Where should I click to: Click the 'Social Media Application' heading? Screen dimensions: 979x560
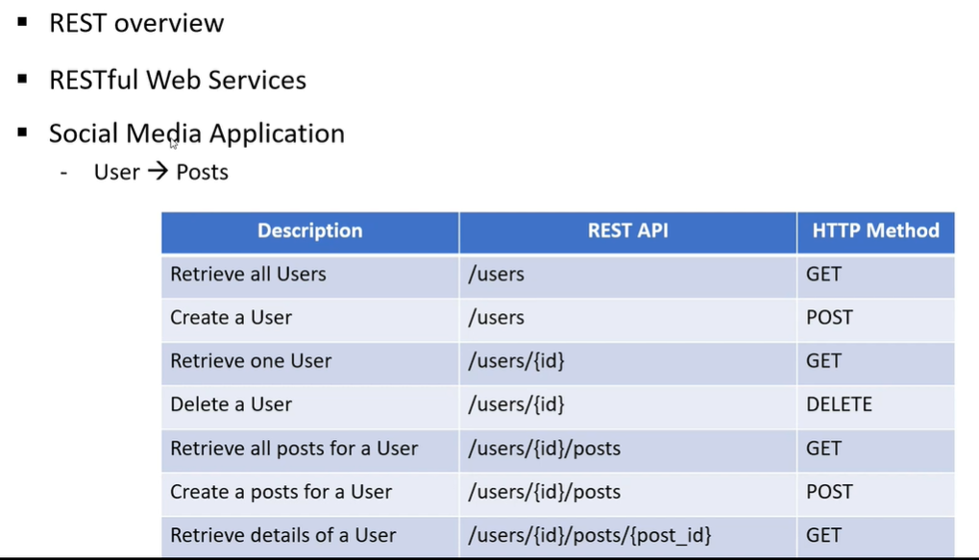[197, 134]
